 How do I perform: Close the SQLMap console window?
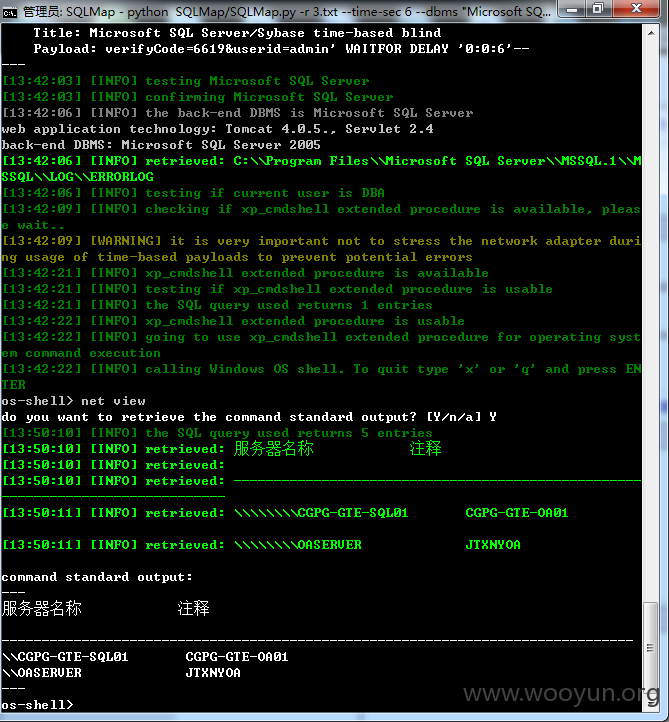[637, 9]
